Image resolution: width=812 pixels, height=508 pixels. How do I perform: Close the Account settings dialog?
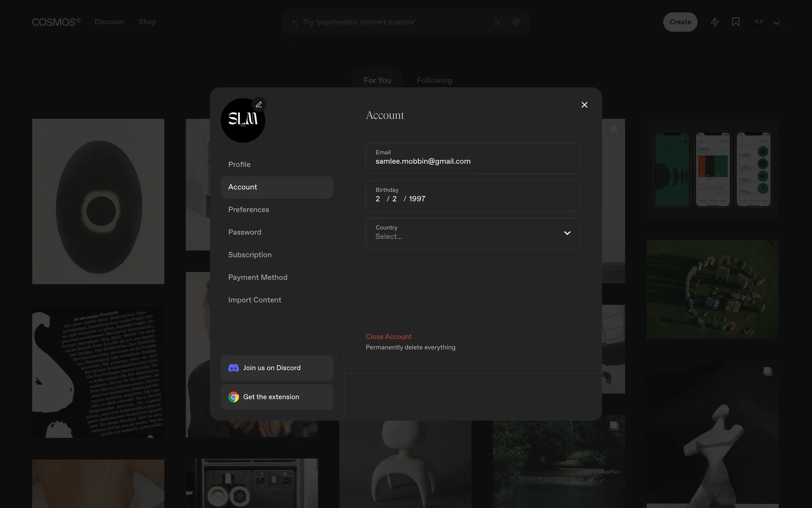click(584, 105)
